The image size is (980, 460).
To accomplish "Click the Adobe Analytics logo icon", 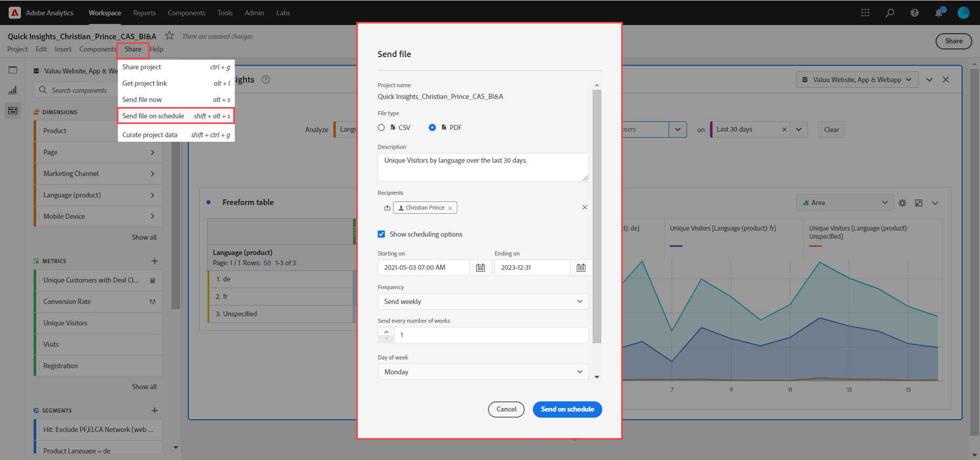I will tap(15, 13).
